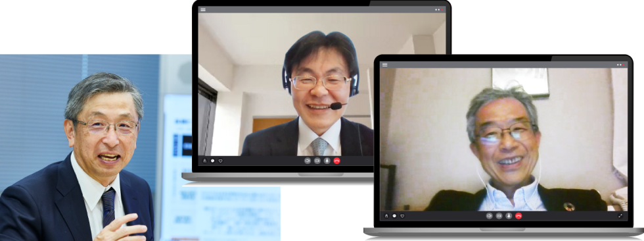
Task: Open hamburger menu in headset man's window
Action: 203,9
